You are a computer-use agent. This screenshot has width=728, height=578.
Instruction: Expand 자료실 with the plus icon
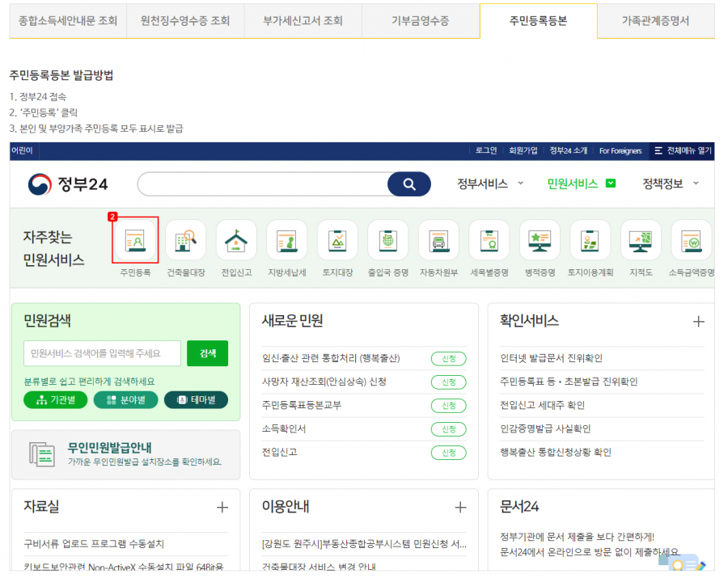222,507
